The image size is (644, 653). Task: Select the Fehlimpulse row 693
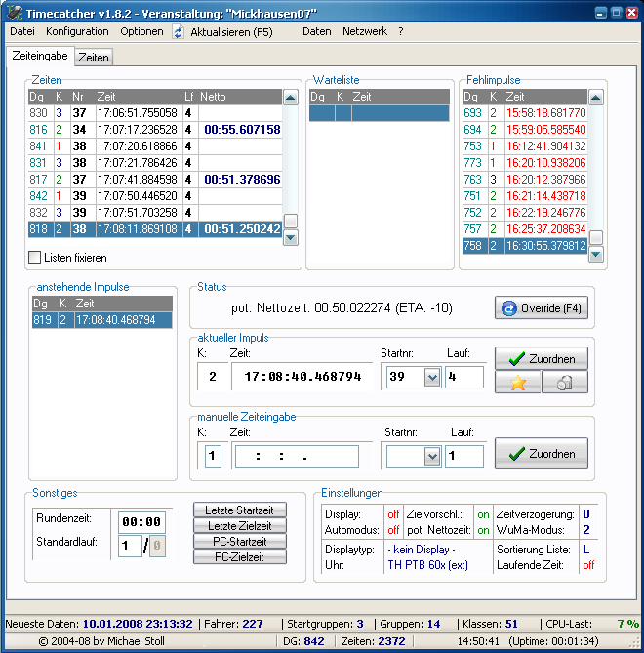(525, 113)
